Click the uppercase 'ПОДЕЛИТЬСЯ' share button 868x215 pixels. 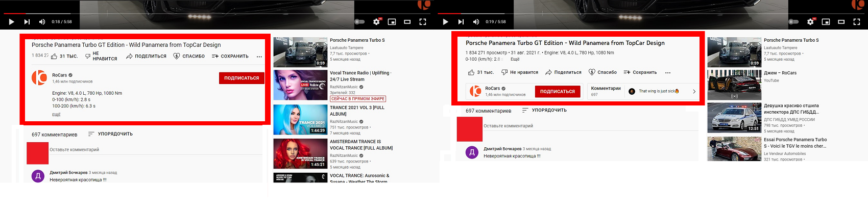point(146,56)
